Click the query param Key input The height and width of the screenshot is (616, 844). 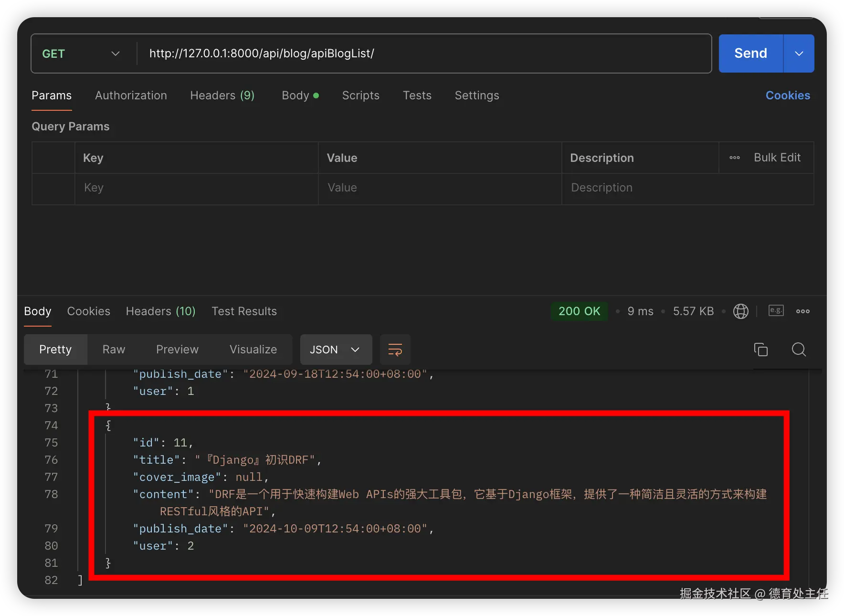click(197, 188)
